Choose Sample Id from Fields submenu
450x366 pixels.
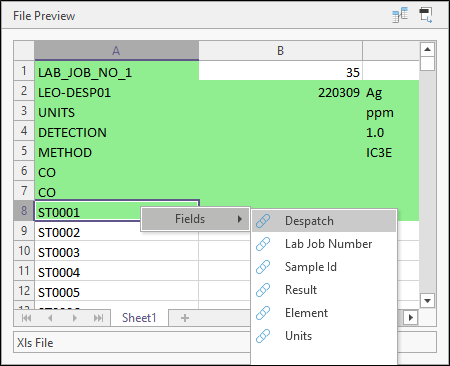(324, 267)
